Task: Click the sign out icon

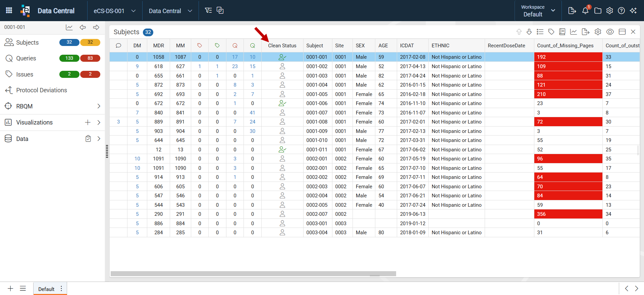Action: tap(572, 11)
